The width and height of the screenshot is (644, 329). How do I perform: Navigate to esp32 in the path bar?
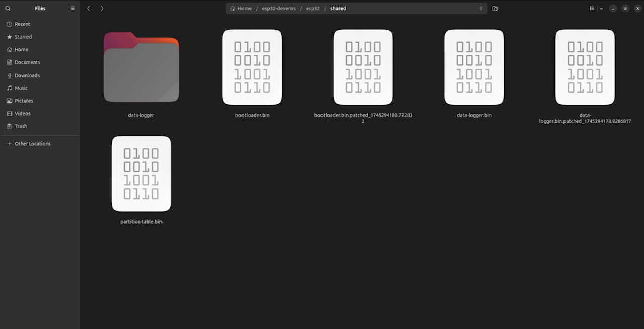[x=313, y=8]
